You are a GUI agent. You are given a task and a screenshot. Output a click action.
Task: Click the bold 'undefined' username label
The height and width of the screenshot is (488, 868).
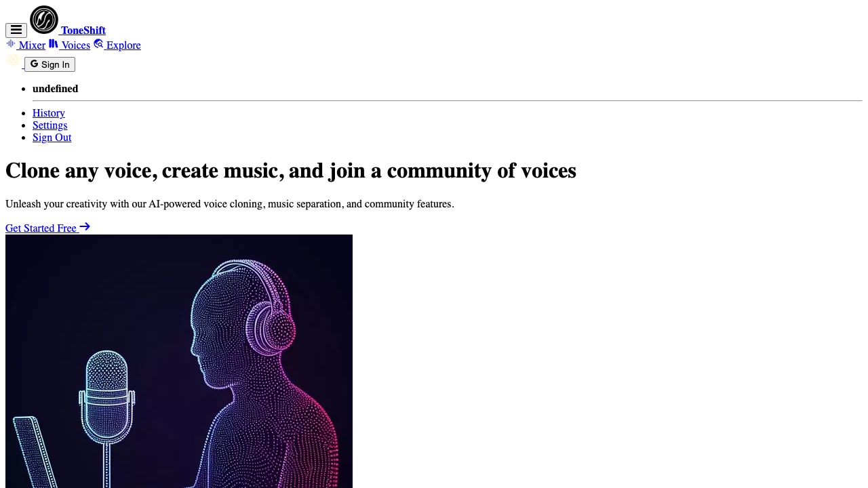pyautogui.click(x=55, y=89)
